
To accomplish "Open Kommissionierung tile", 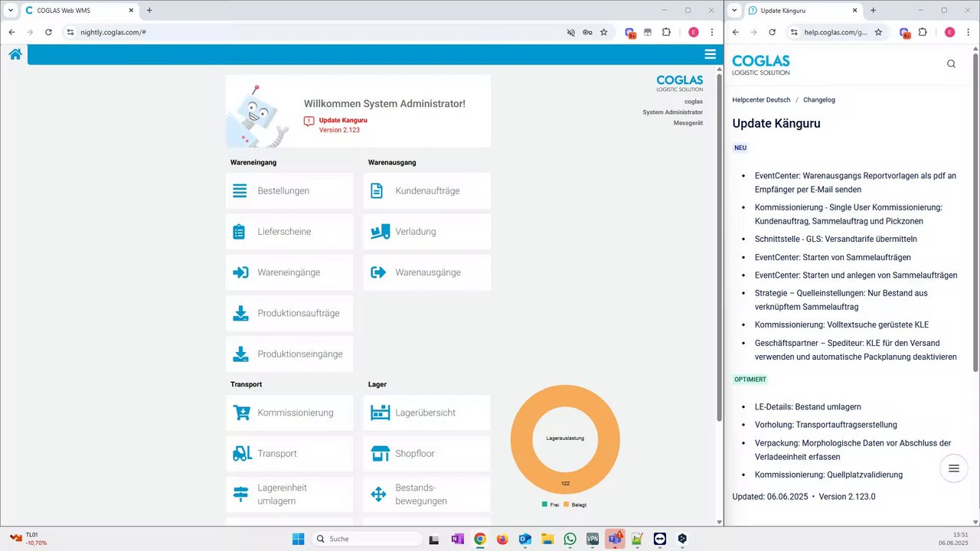I will (289, 412).
